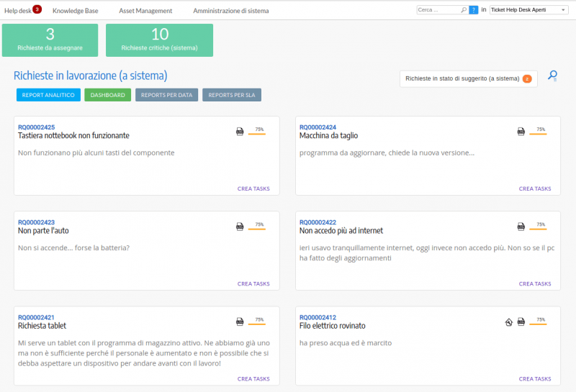
Task: Open the large blue search icon at right
Action: pyautogui.click(x=553, y=76)
